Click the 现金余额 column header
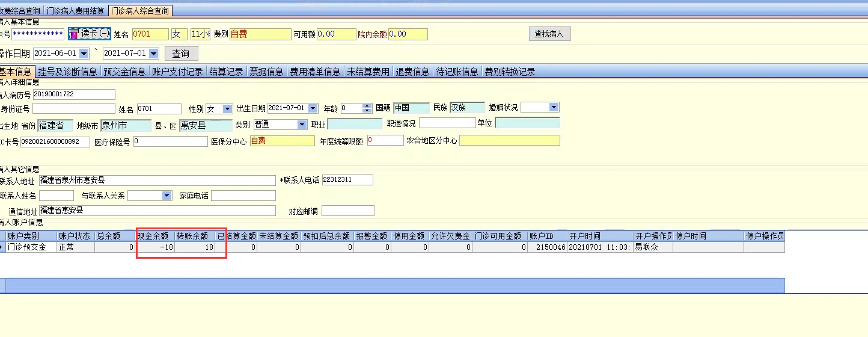This screenshot has height=337, width=868. pyautogui.click(x=155, y=236)
